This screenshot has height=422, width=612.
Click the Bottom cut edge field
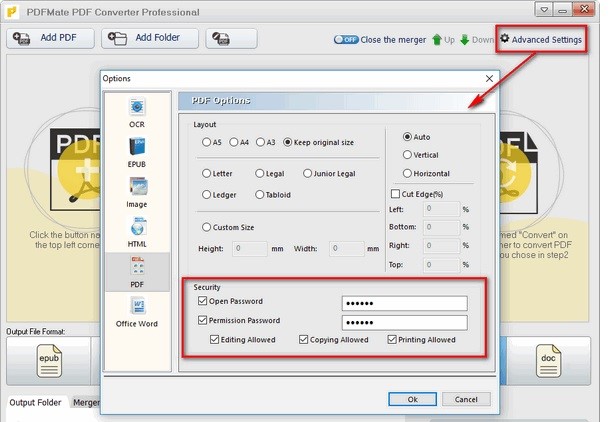click(441, 227)
